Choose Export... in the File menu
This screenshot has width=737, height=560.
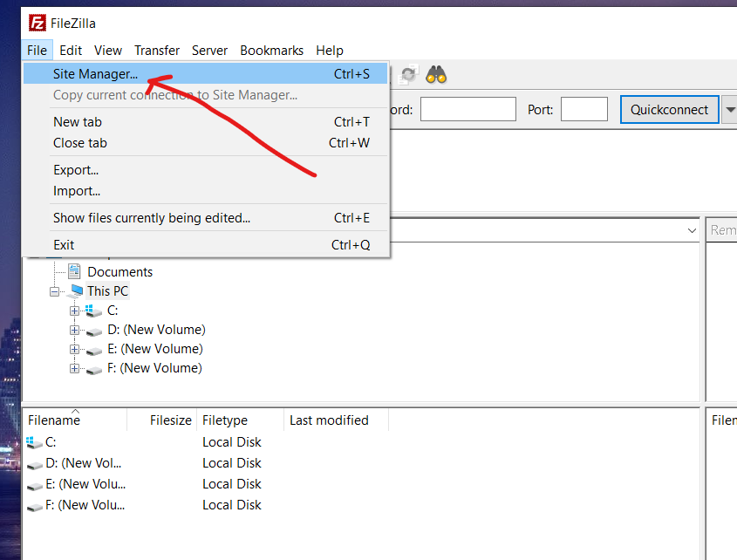click(76, 170)
